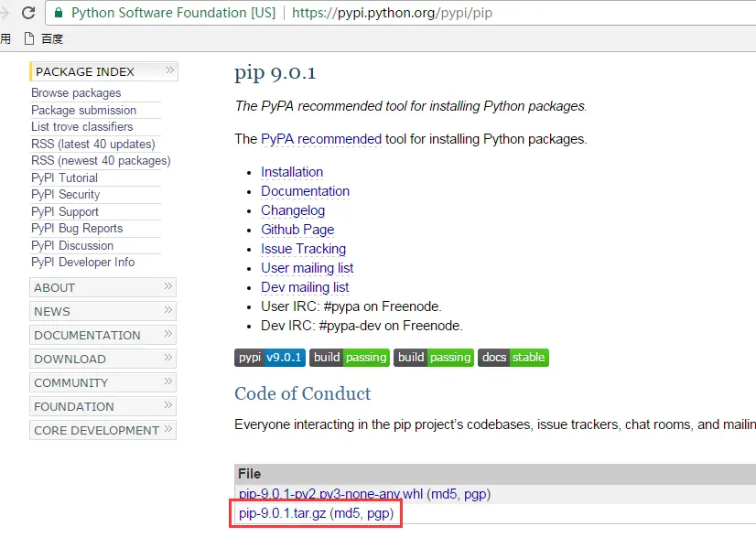Click the File column header

coord(249,474)
